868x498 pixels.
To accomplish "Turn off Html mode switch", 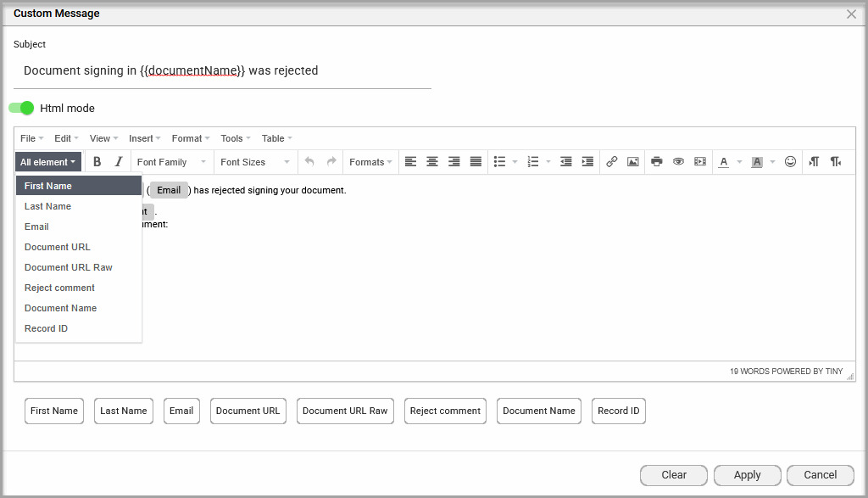I will click(21, 108).
